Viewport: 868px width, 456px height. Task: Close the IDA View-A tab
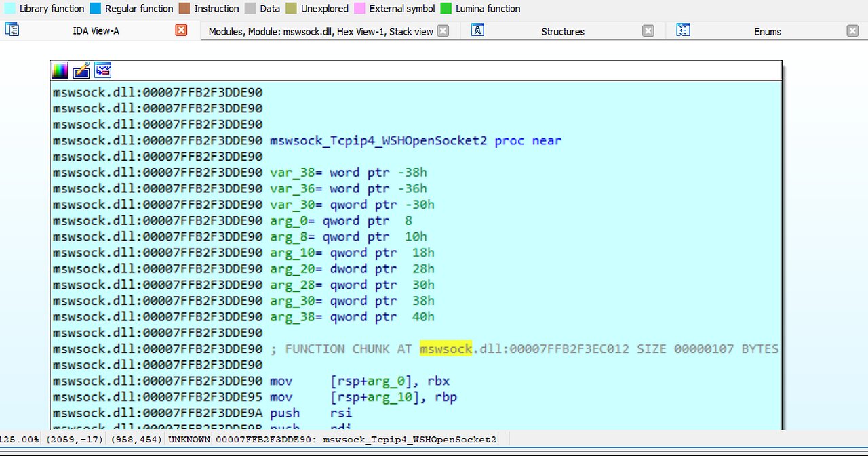[x=181, y=30]
